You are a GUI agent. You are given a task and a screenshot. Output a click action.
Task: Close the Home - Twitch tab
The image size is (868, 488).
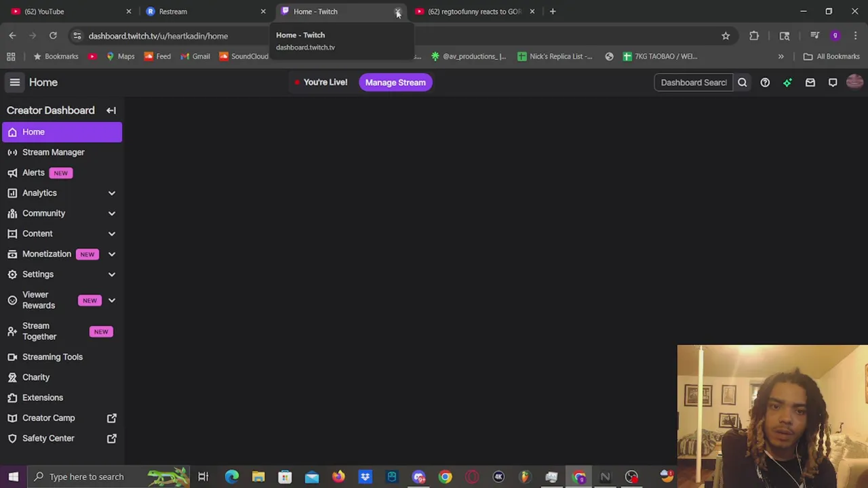(x=397, y=12)
